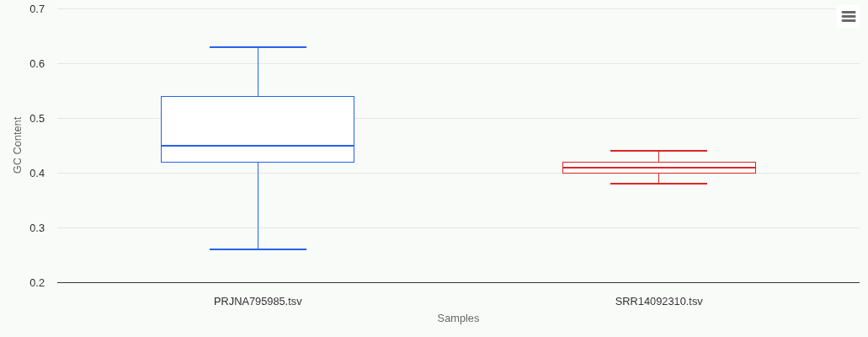Open the chart context menu hamburger icon
The image size is (868, 337).
point(848,17)
